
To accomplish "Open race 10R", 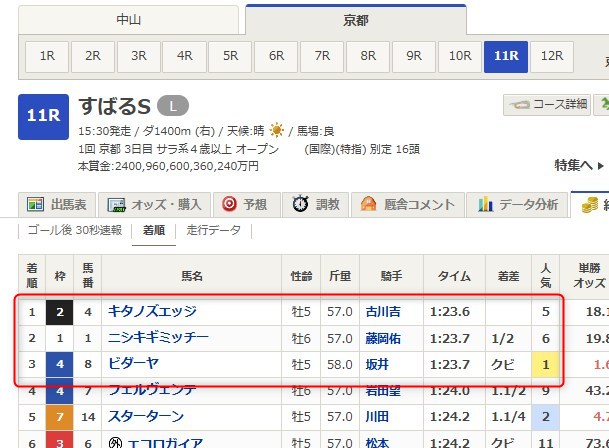I will 460,57.
